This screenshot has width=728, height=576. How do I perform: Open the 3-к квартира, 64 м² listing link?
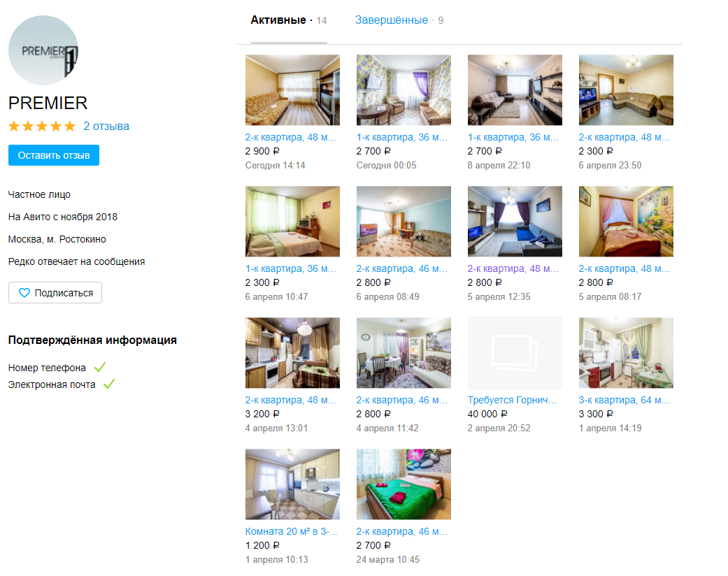tap(624, 400)
